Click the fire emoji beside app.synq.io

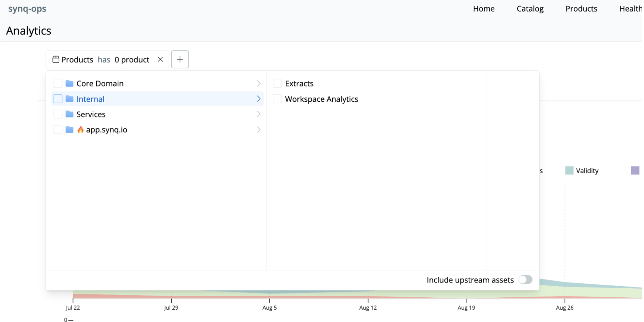click(81, 130)
